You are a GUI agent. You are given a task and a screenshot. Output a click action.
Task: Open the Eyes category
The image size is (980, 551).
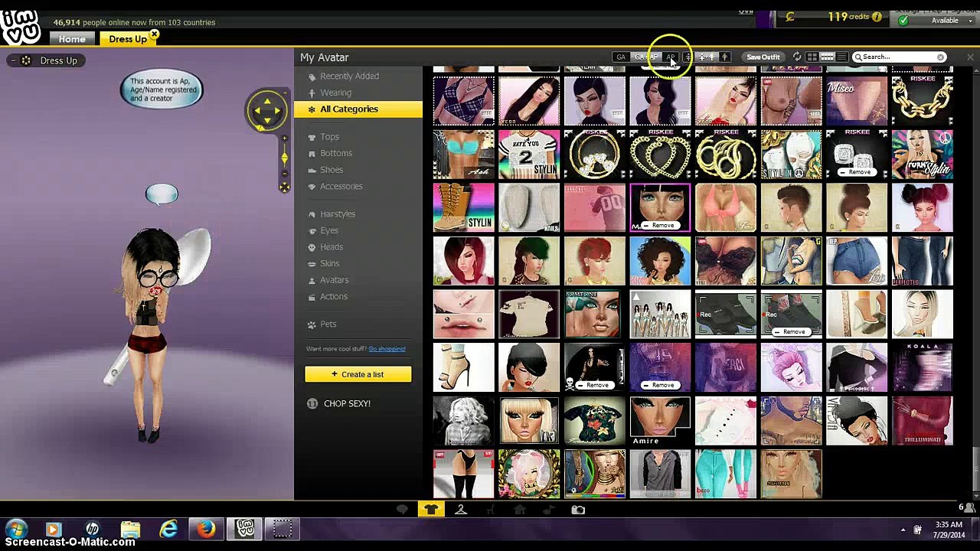click(329, 230)
